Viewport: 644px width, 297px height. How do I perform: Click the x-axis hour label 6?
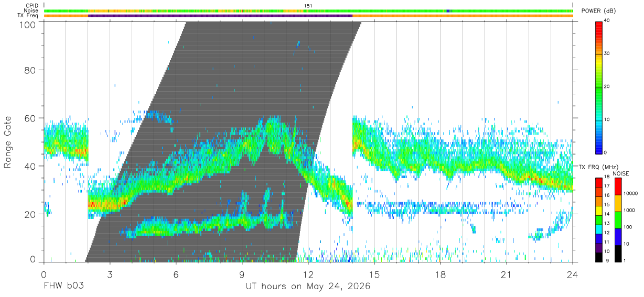tap(176, 274)
